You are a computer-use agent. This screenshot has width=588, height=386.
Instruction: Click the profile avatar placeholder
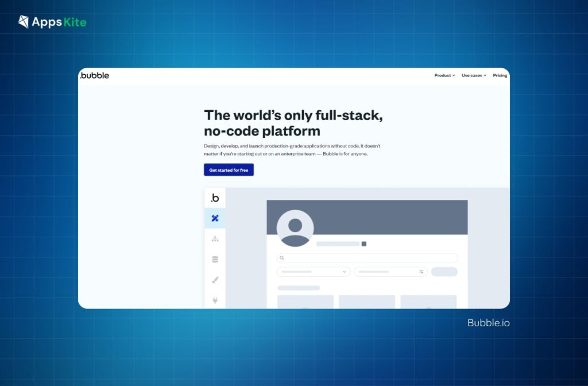click(x=295, y=229)
